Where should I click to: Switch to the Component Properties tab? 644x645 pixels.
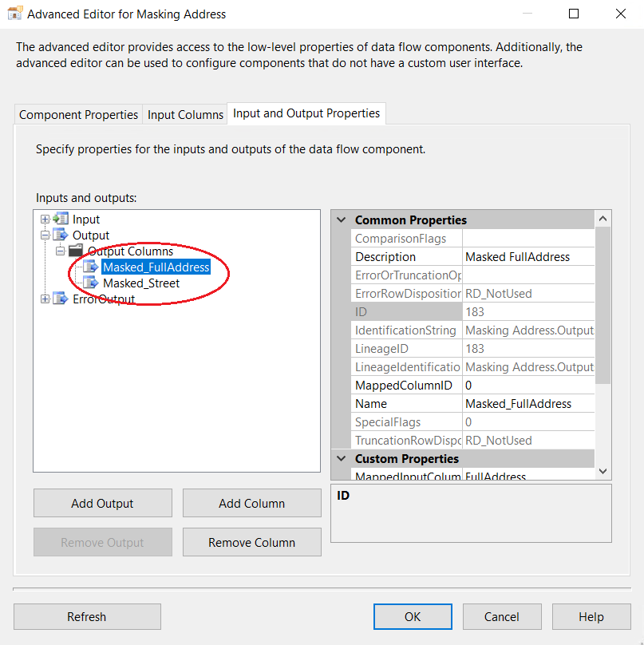(x=78, y=114)
